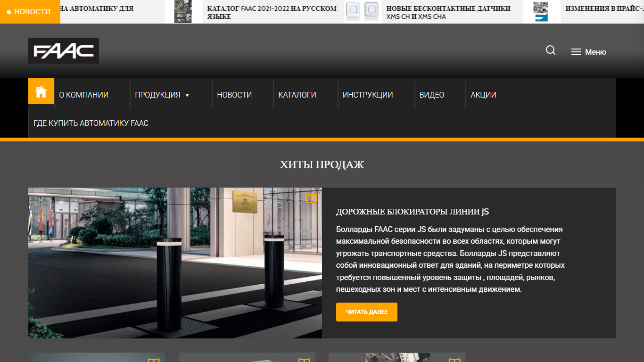
Task: Click the book icon on bollards image
Action: 311,198
